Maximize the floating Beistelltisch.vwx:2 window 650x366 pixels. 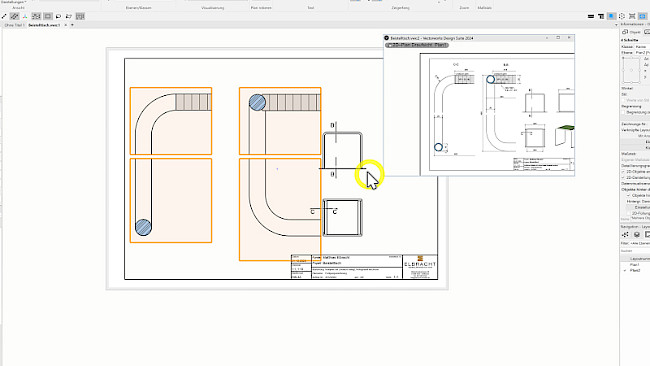coord(558,38)
